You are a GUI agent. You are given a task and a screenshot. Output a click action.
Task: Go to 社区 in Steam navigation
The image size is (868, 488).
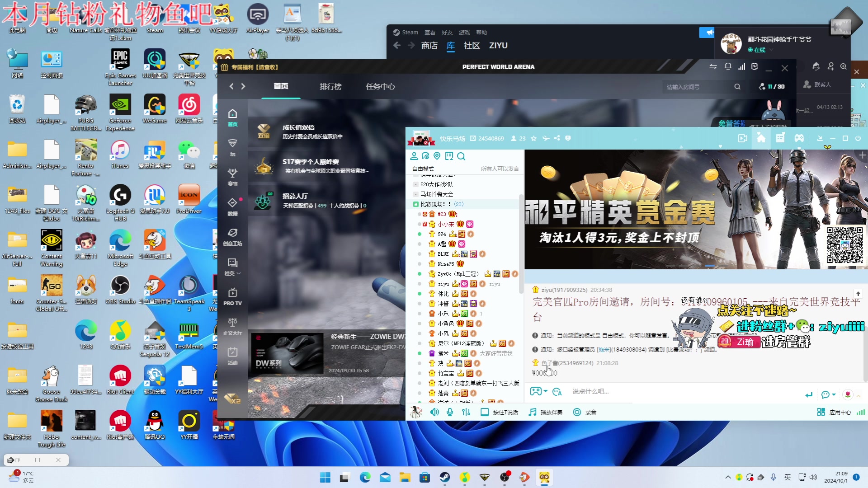coord(472,46)
